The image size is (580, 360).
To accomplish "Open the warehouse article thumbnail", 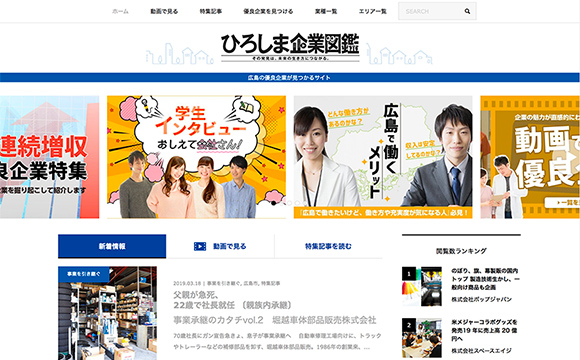I will point(107,313).
